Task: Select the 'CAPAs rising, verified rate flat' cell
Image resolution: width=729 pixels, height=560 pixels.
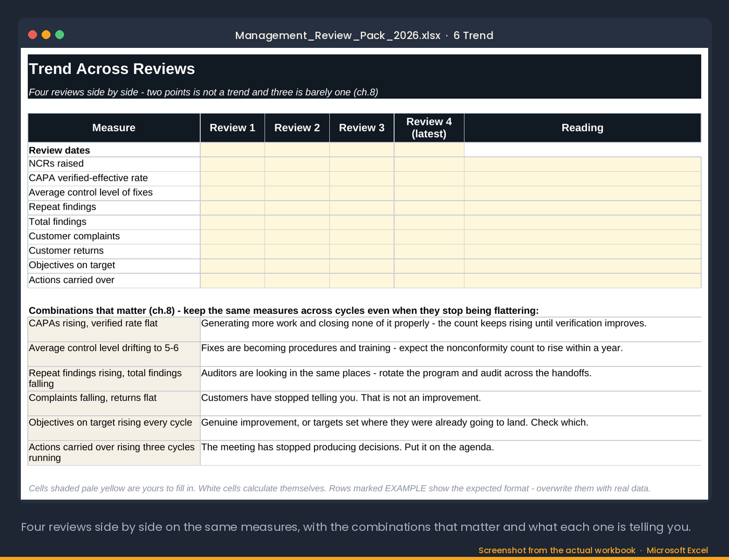Action: point(114,329)
